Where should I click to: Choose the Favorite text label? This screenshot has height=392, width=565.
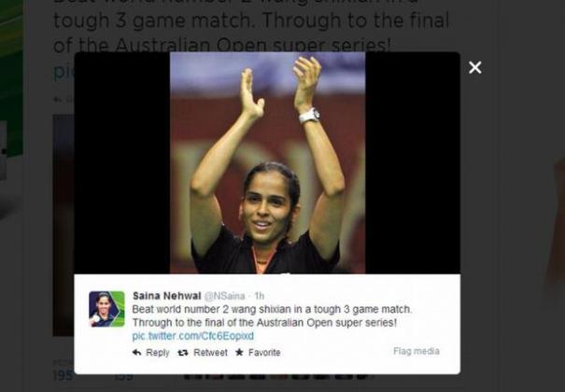click(264, 353)
